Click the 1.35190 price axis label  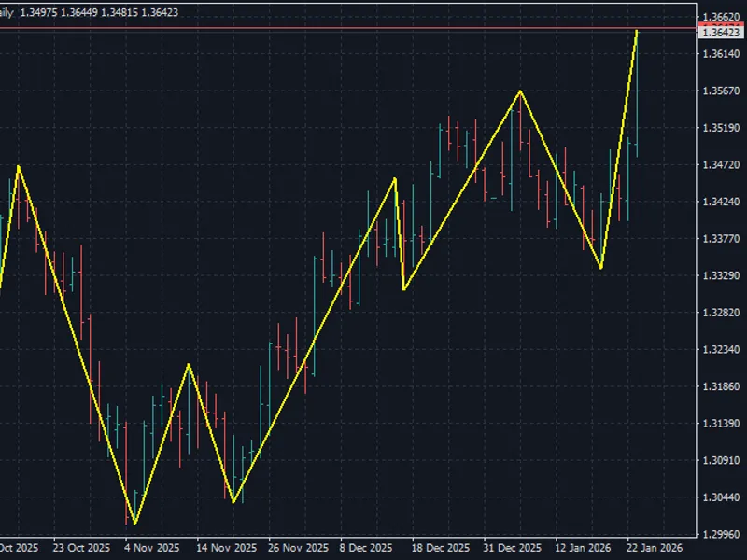coord(721,128)
